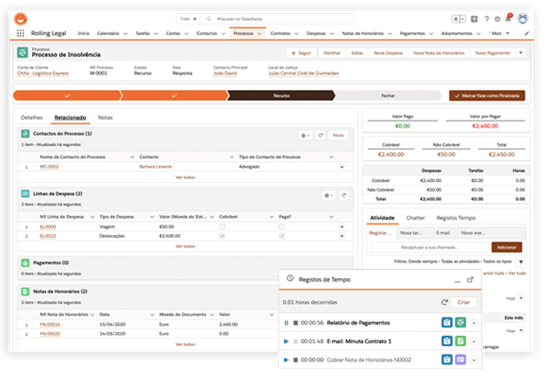Toggle Pago checkbox for Viagem expense
Image resolution: width=550 pixels, height=383 pixels.
[x=282, y=227]
